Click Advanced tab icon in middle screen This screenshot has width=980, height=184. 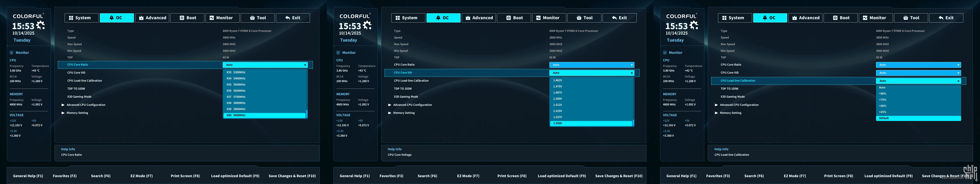468,18
